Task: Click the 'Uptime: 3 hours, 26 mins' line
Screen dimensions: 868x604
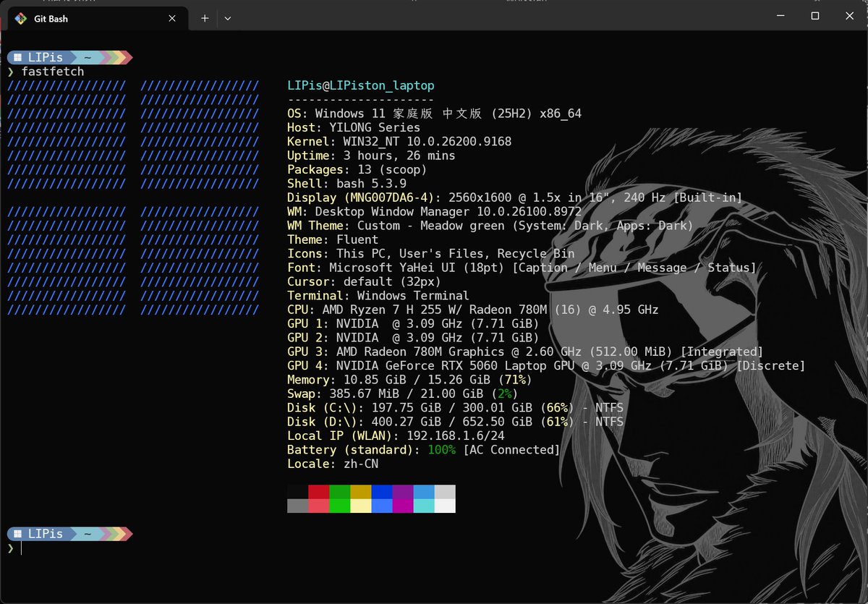Action: pos(371,156)
